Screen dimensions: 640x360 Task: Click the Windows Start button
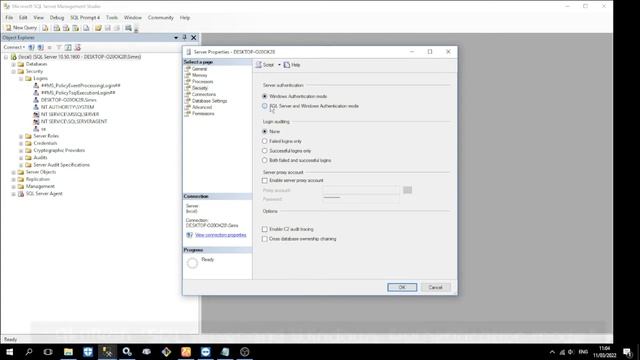[9, 352]
